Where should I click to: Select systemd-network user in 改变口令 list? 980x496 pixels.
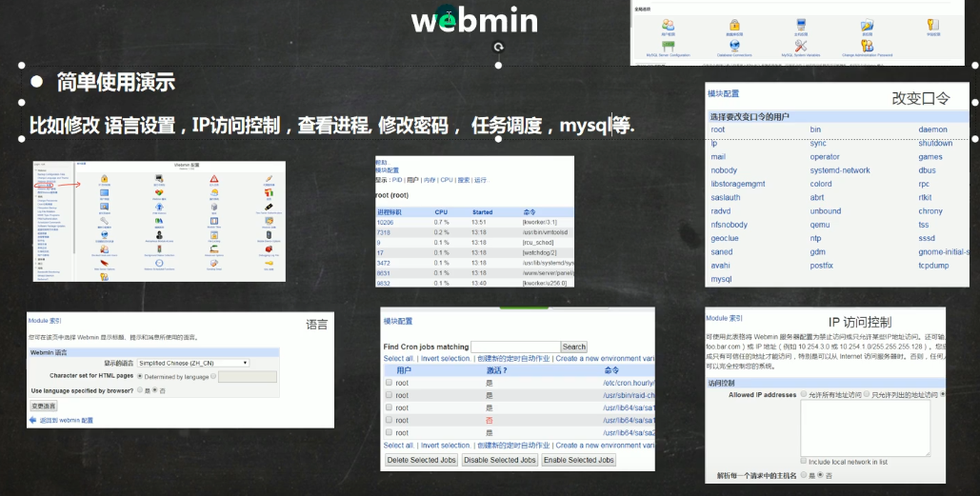[840, 169]
